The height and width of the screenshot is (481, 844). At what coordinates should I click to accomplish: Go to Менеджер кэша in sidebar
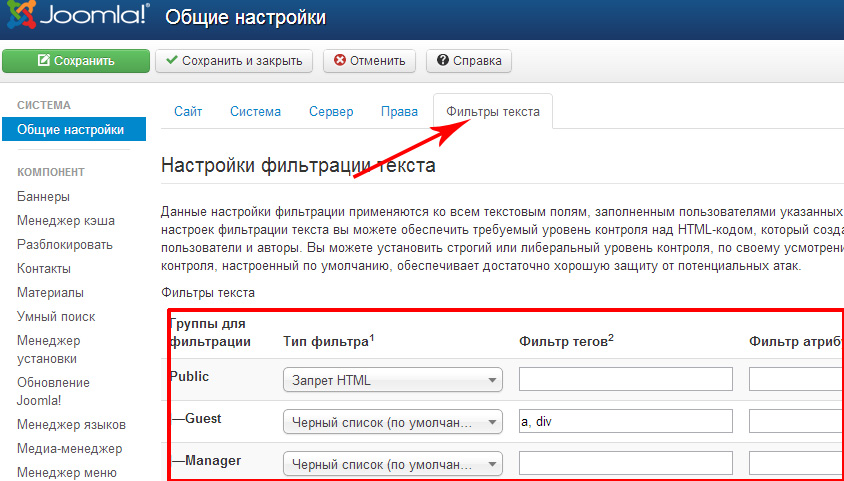point(65,221)
